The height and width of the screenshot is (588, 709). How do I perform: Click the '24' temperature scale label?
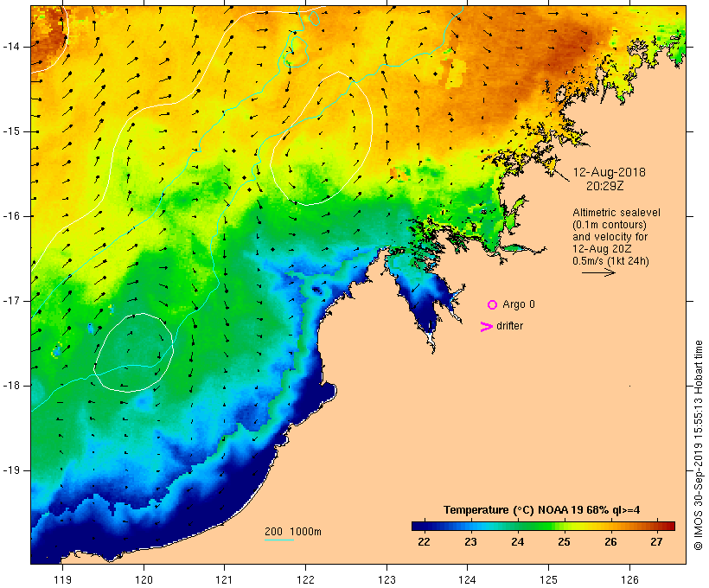(x=517, y=542)
